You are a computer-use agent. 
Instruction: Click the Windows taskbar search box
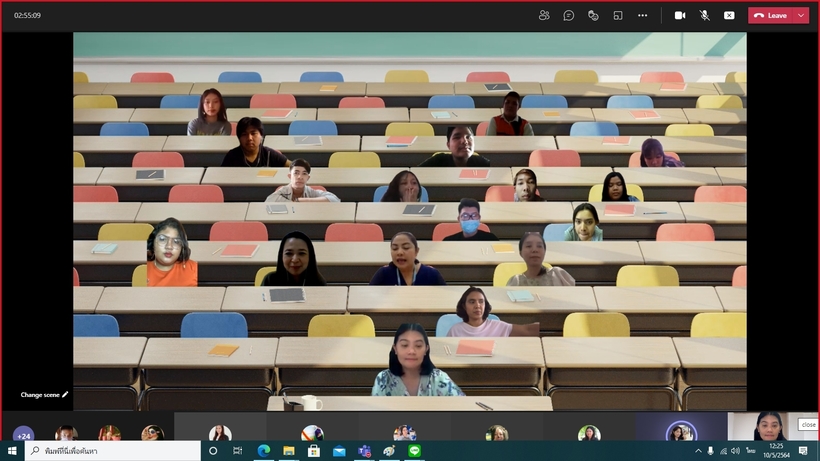coord(112,451)
